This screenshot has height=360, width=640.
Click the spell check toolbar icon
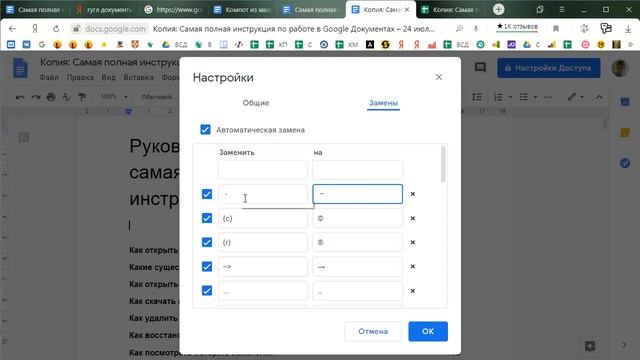pos(66,97)
